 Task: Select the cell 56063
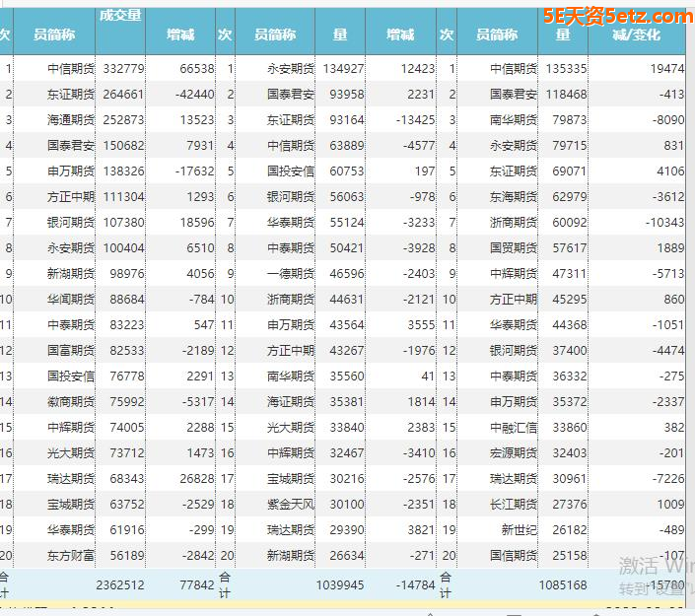point(347,197)
